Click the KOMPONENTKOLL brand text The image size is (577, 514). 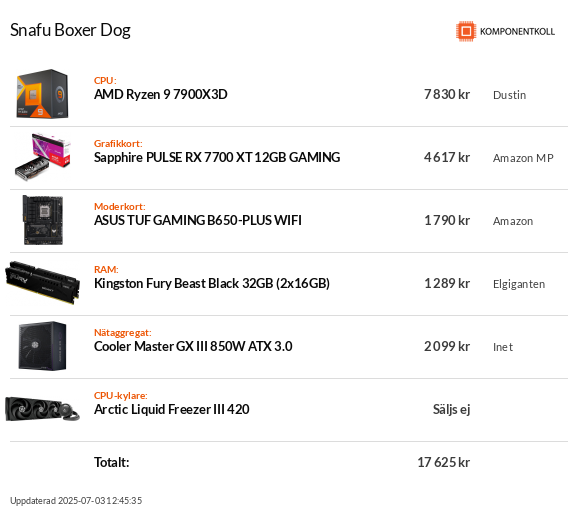pyautogui.click(x=517, y=32)
